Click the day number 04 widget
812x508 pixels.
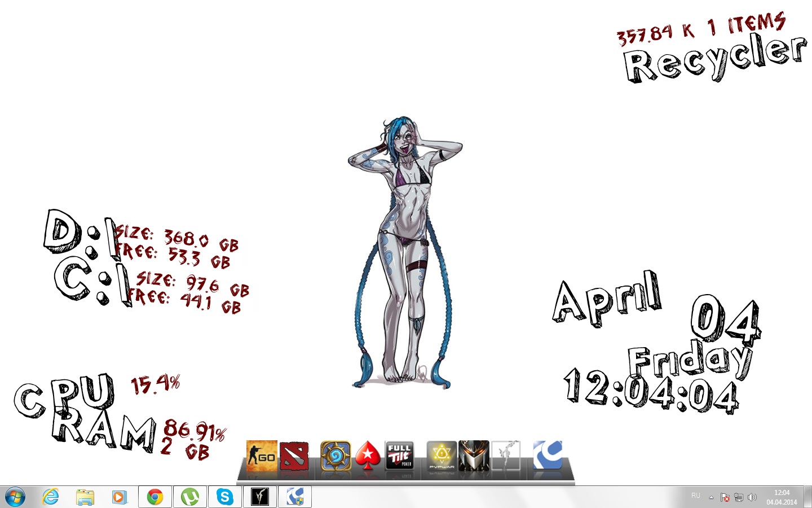[726, 319]
